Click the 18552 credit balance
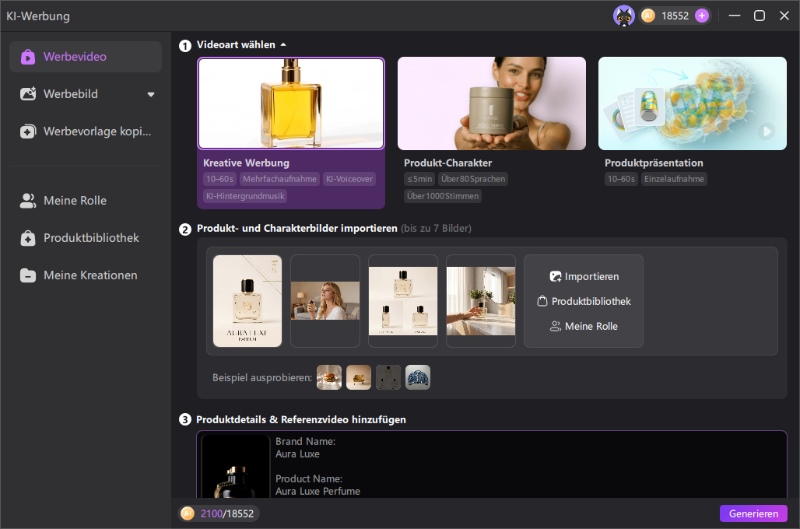 click(x=675, y=16)
